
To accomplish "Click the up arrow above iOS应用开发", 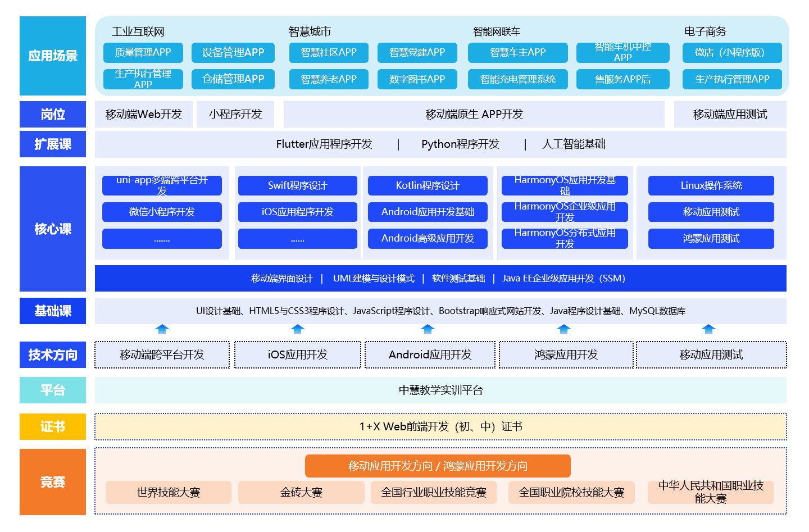I will (x=298, y=329).
